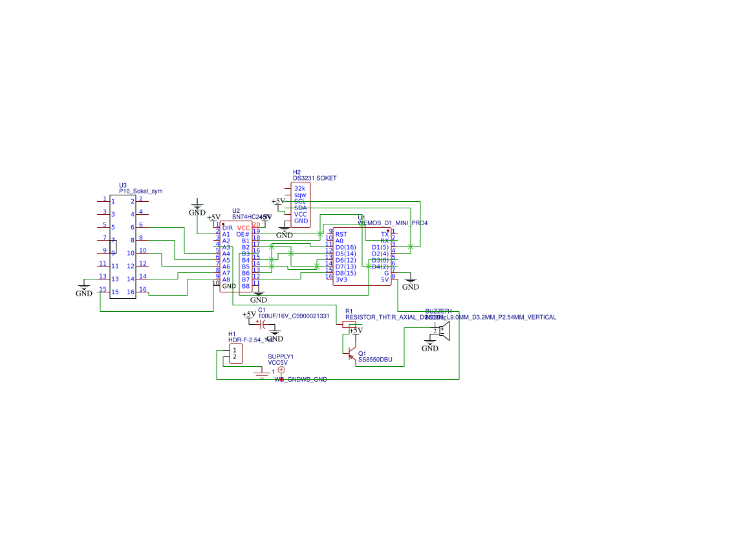Image resolution: width=756 pixels, height=535 pixels.
Task: Click the H2 designator text
Action: point(297,172)
